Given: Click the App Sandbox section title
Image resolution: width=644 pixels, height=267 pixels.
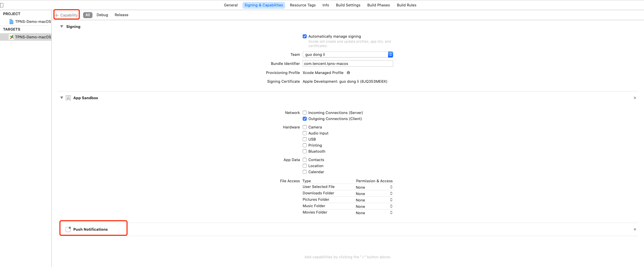Looking at the screenshot, I should (86, 98).
